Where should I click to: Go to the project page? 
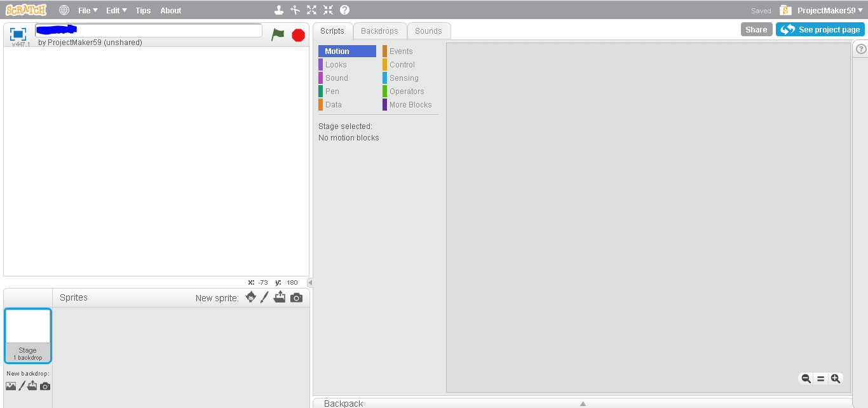(820, 29)
